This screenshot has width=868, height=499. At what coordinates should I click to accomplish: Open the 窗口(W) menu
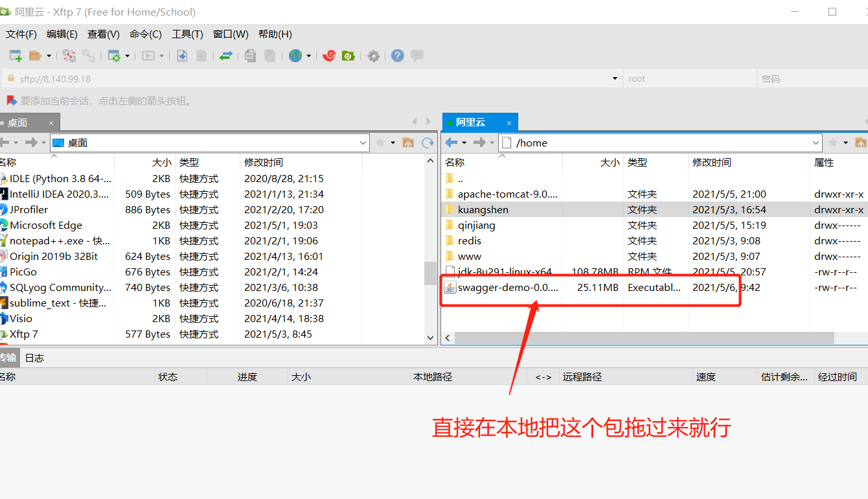click(231, 34)
